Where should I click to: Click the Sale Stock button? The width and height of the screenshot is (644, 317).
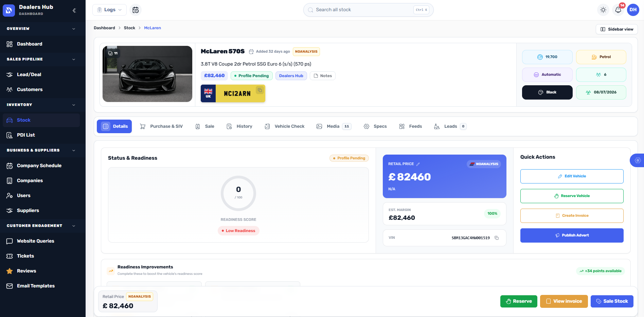pos(612,301)
